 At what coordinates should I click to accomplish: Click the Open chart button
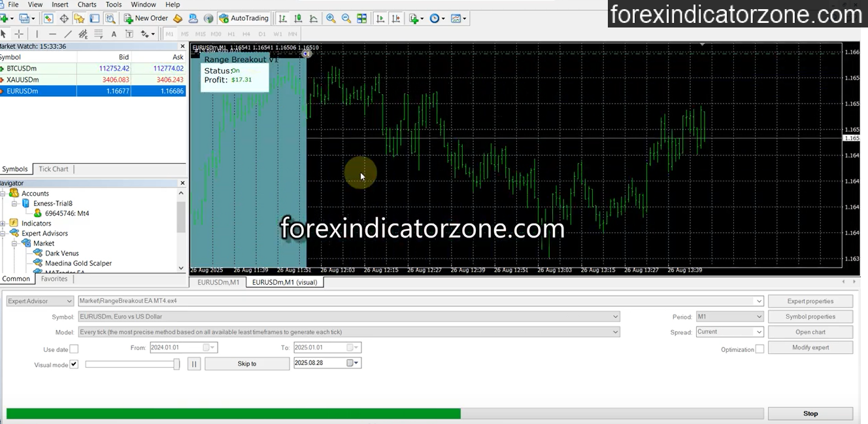click(810, 332)
